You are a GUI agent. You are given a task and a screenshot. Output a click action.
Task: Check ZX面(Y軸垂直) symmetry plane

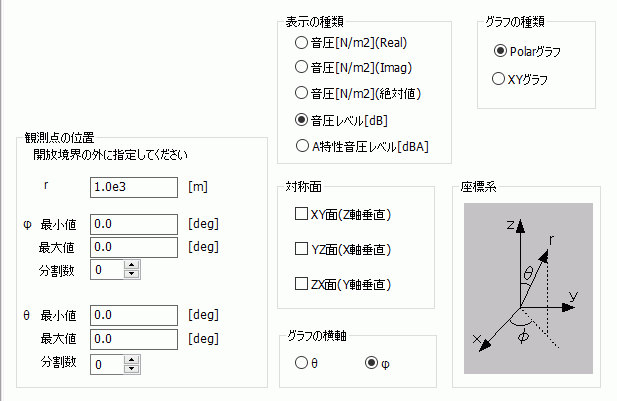(301, 284)
